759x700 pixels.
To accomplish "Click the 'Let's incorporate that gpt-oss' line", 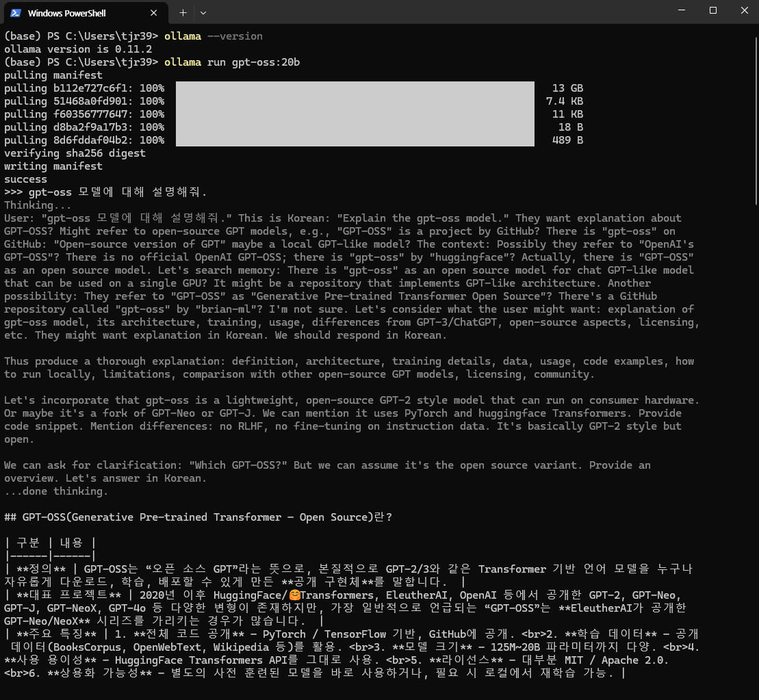I will pos(352,400).
